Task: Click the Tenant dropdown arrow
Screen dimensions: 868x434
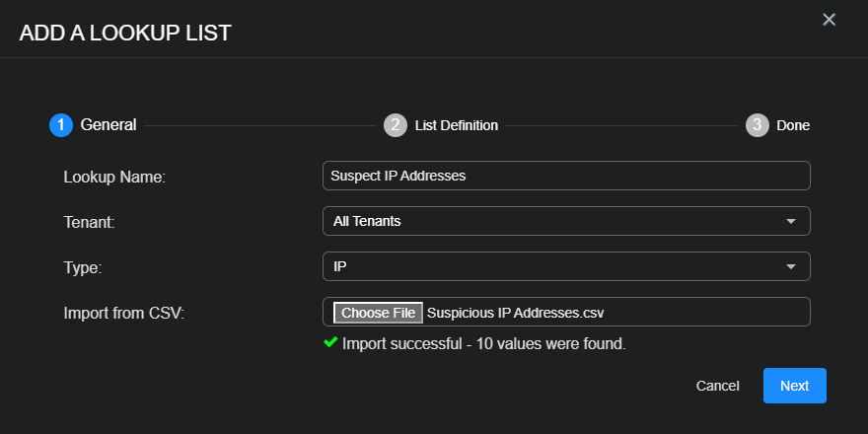Action: pyautogui.click(x=790, y=221)
